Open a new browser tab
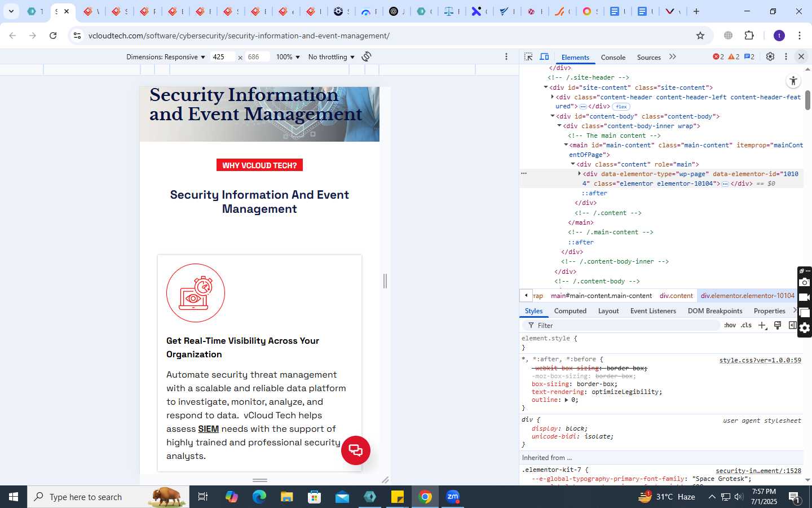Viewport: 812px width, 508px height. point(696,11)
